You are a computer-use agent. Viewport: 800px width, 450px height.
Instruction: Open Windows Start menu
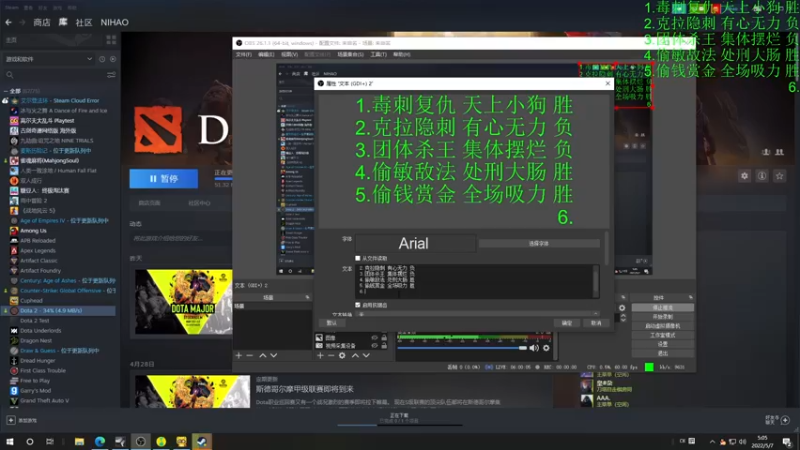[x=10, y=441]
